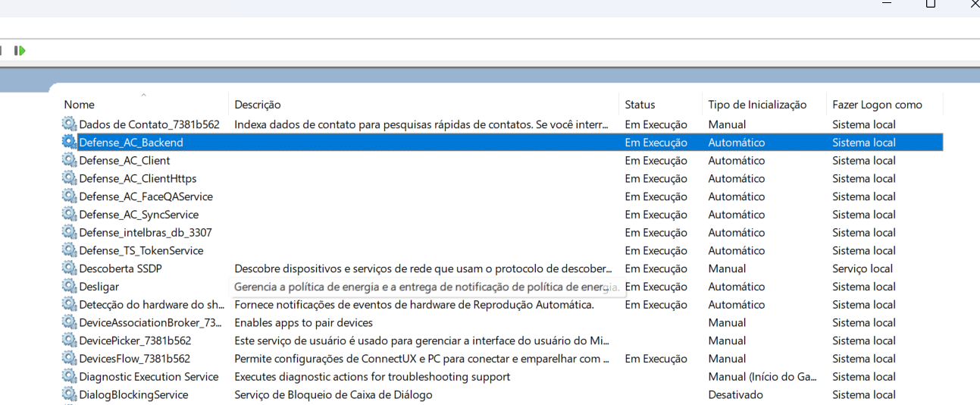Click the Fazer Logon como column header
980x405 pixels.
pyautogui.click(x=877, y=105)
